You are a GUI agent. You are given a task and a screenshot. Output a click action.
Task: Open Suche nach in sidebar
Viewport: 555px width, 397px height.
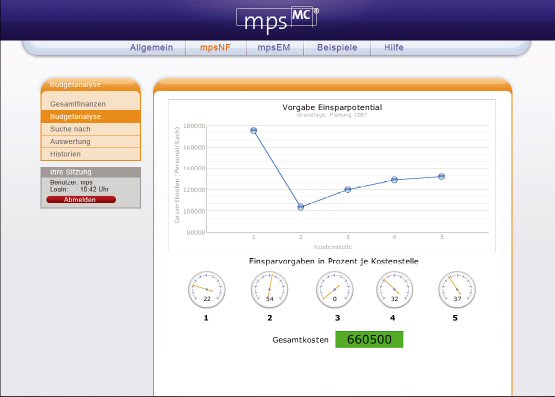pyautogui.click(x=91, y=129)
